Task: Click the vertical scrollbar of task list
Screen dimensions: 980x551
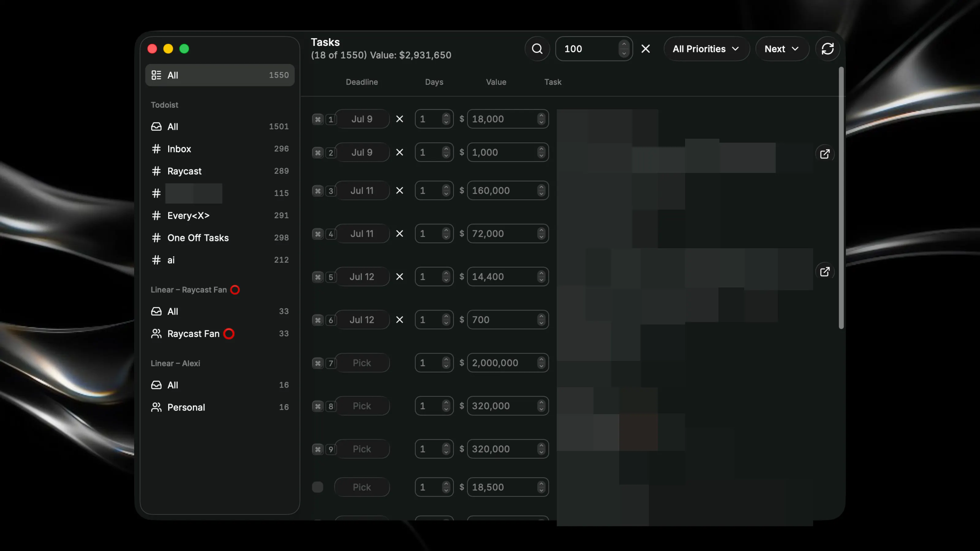Action: [x=841, y=198]
